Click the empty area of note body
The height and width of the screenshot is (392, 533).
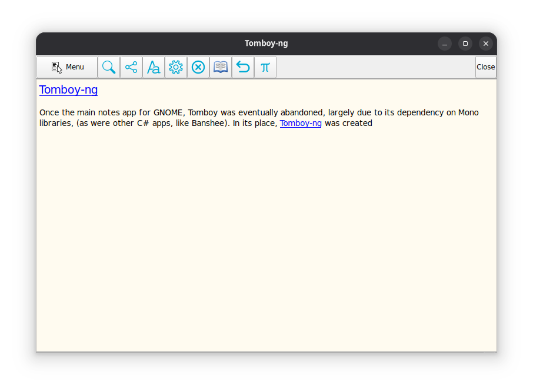tap(265, 235)
